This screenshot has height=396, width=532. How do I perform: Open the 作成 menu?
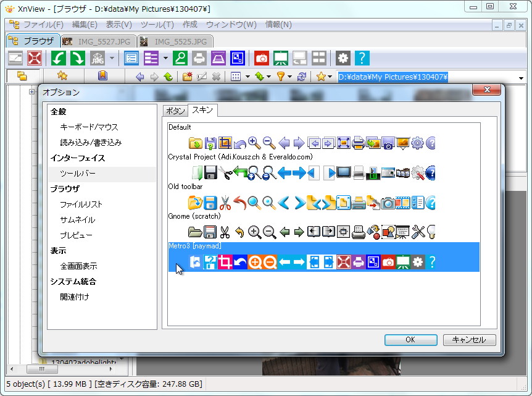pos(190,25)
